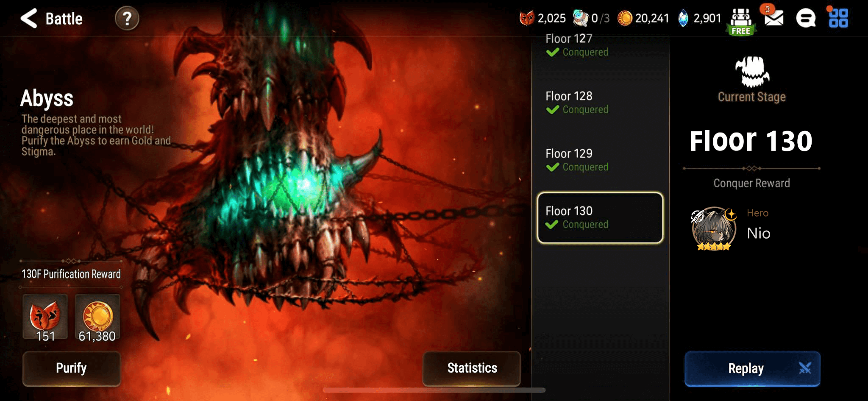The image size is (868, 401).
Task: Tap the red leaf energy icon
Action: click(527, 18)
